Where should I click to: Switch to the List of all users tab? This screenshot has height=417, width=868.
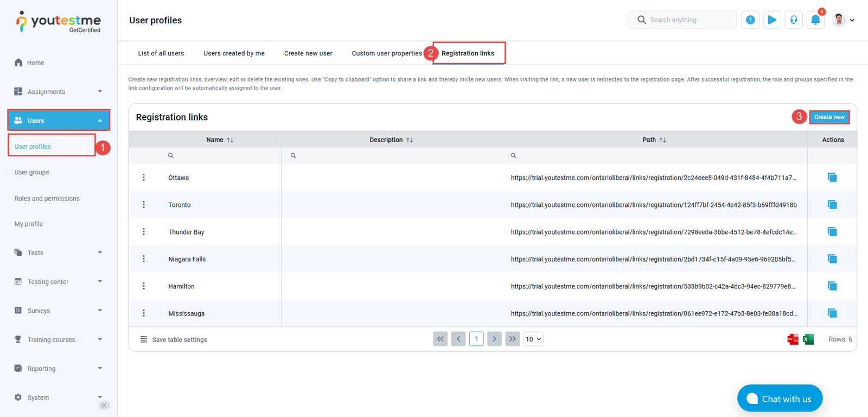(x=161, y=53)
